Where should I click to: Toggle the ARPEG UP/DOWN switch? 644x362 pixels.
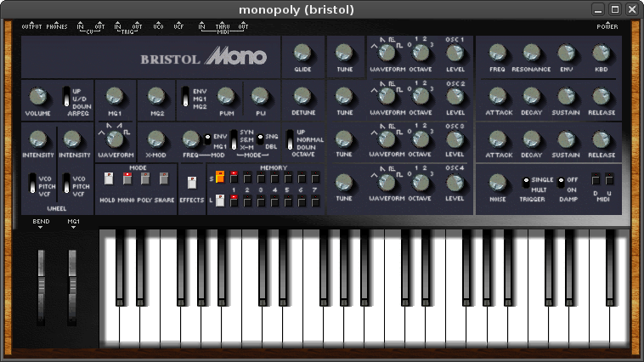(x=66, y=97)
